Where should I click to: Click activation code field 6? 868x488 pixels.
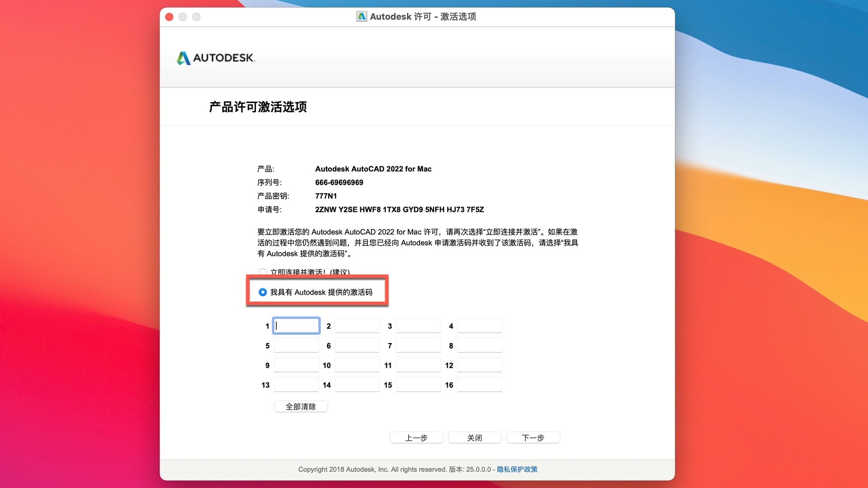[357, 346]
